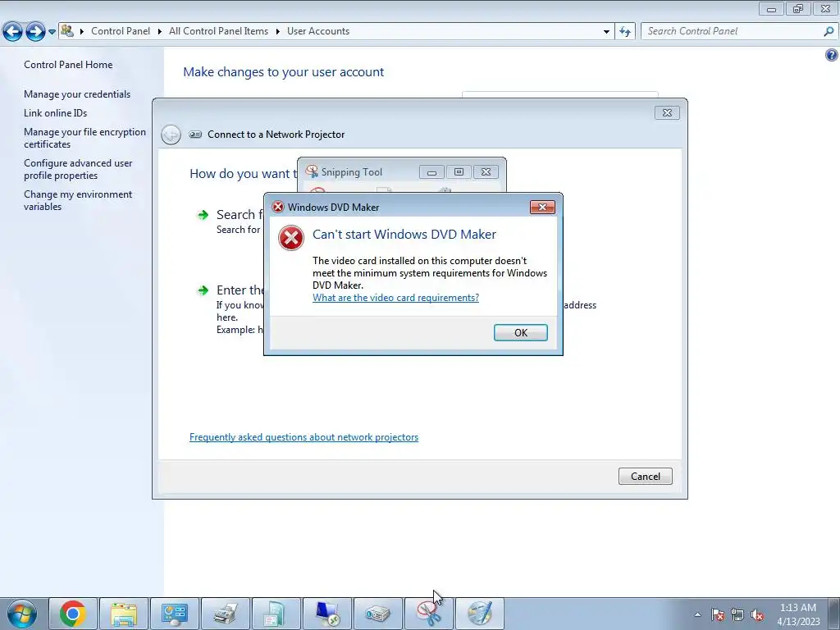Select All Control Panel Items in the breadcrumb
The height and width of the screenshot is (630, 840).
tap(218, 31)
